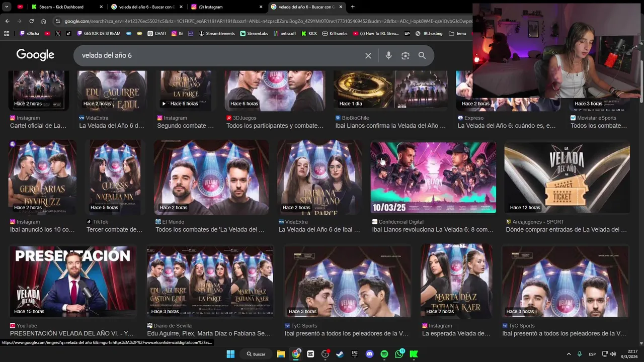644x362 pixels.
Task: Open volume control in system tray
Action: coord(613,354)
